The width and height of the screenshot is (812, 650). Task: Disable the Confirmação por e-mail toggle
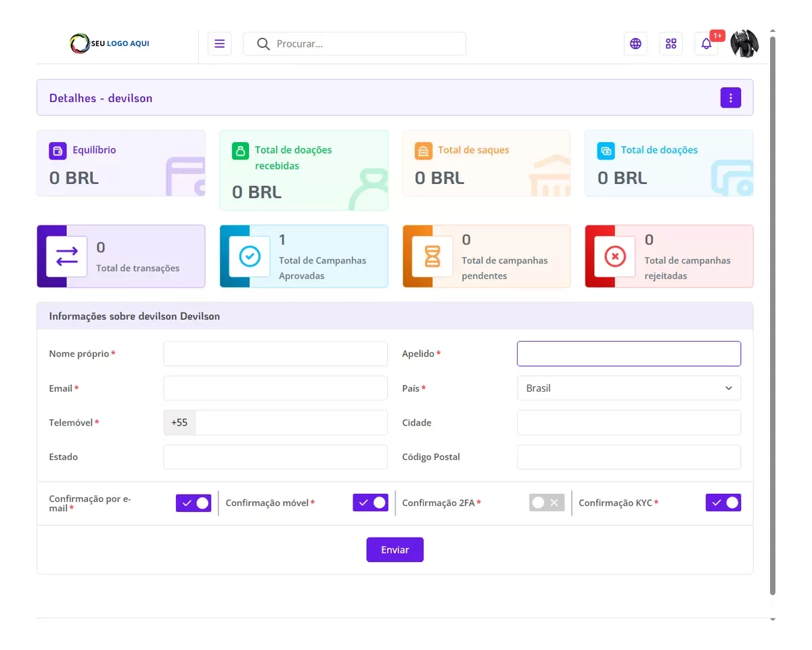(x=194, y=503)
